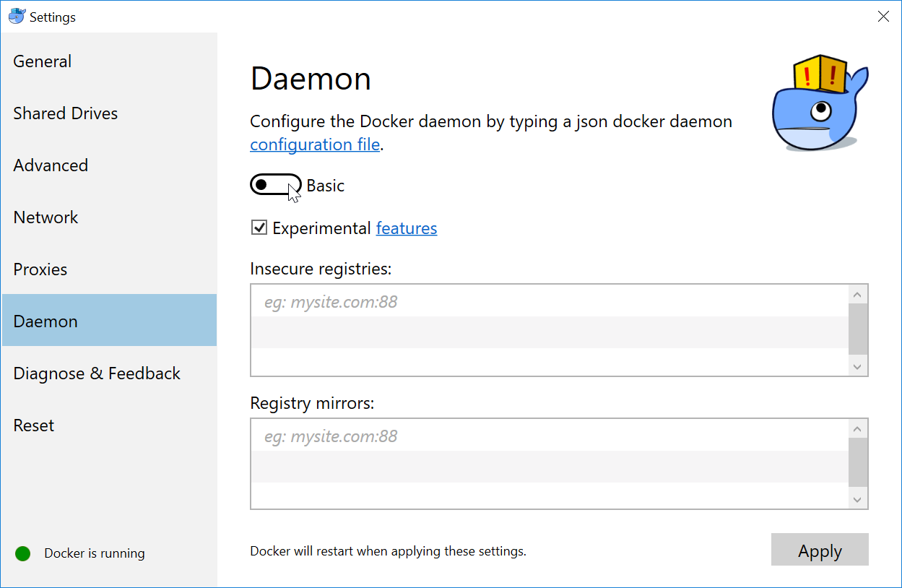Open the Proxies settings section

[x=40, y=269]
